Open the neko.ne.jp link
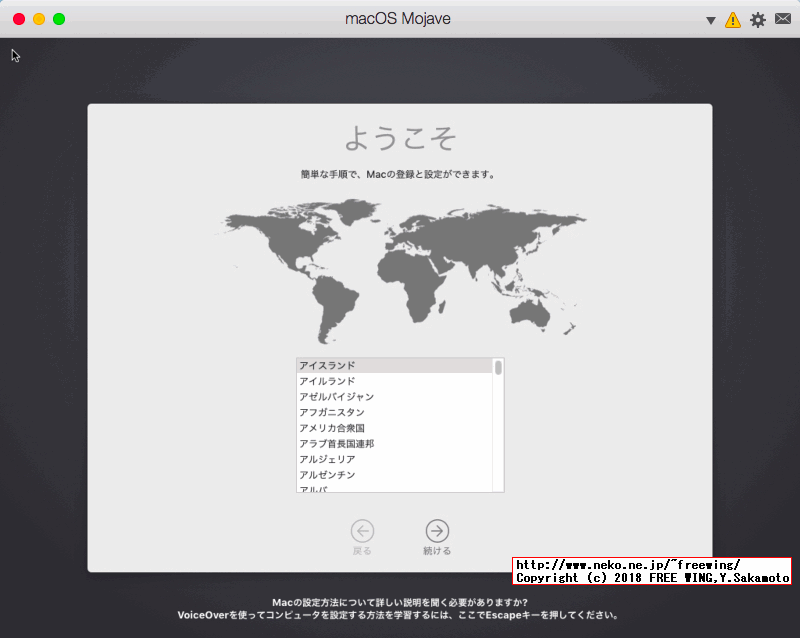Image resolution: width=800 pixels, height=638 pixels. [x=630, y=565]
